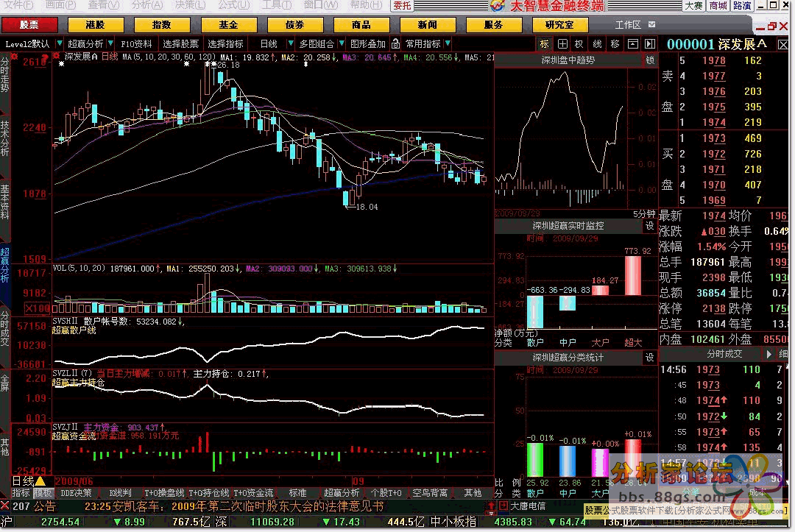Switch to the 指数 main tab

click(x=162, y=24)
